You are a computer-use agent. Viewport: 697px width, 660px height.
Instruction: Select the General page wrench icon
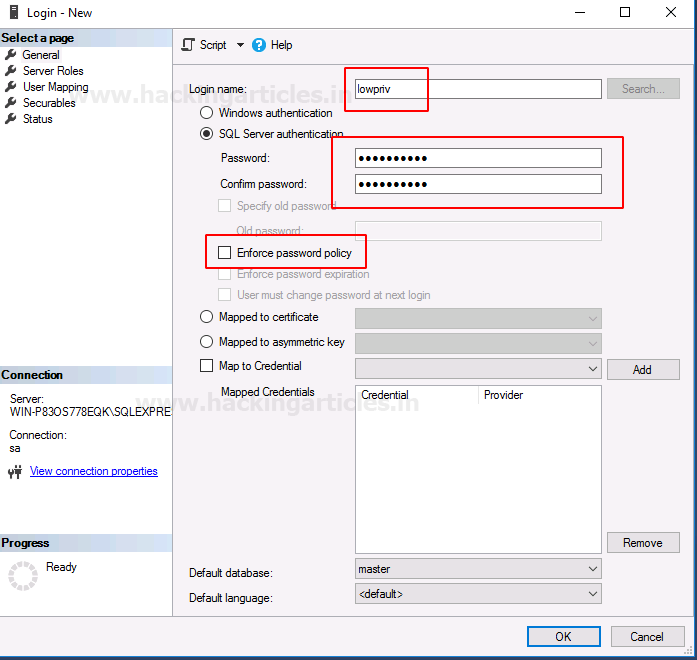pos(11,55)
